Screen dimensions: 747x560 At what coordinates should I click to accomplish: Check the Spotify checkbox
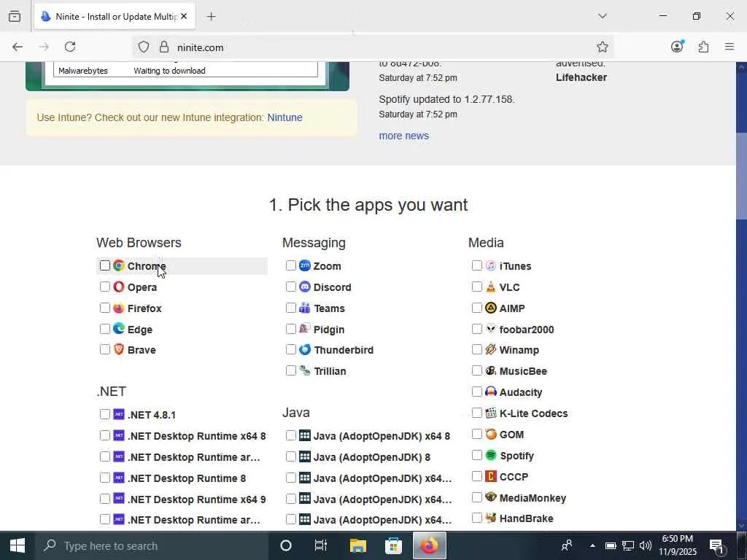click(477, 455)
